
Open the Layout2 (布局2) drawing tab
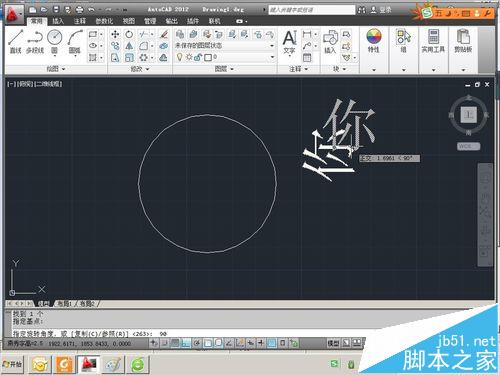(87, 304)
